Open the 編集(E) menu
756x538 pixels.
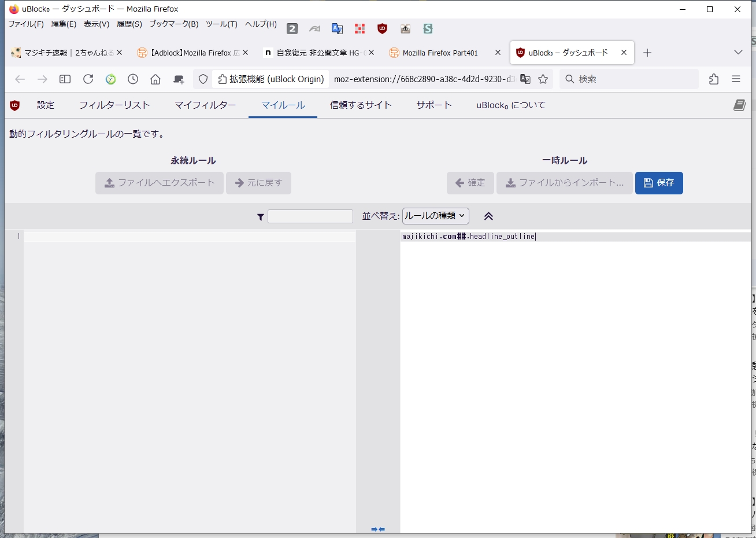[64, 24]
